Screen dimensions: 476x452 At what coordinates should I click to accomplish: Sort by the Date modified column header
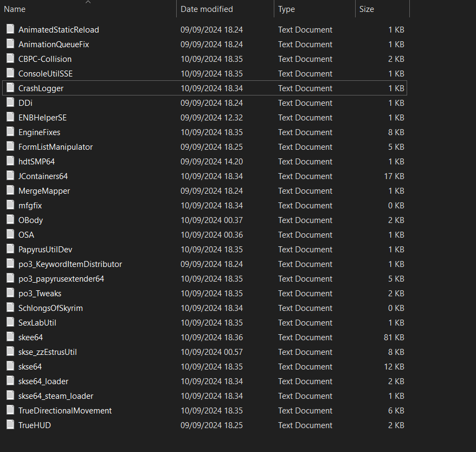coord(207,9)
